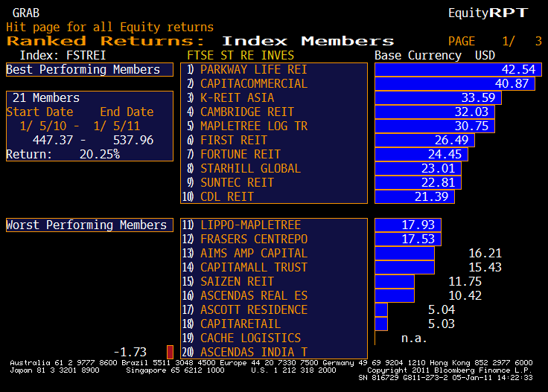Select 20) ASCENDAS INDIA T row

tap(274, 353)
